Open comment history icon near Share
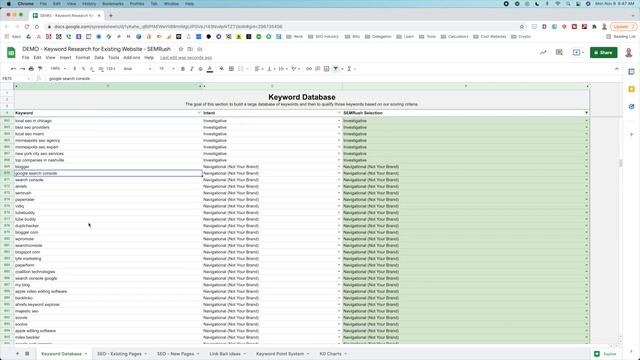Screen dimensions: 640x360 pyautogui.click(x=559, y=53)
